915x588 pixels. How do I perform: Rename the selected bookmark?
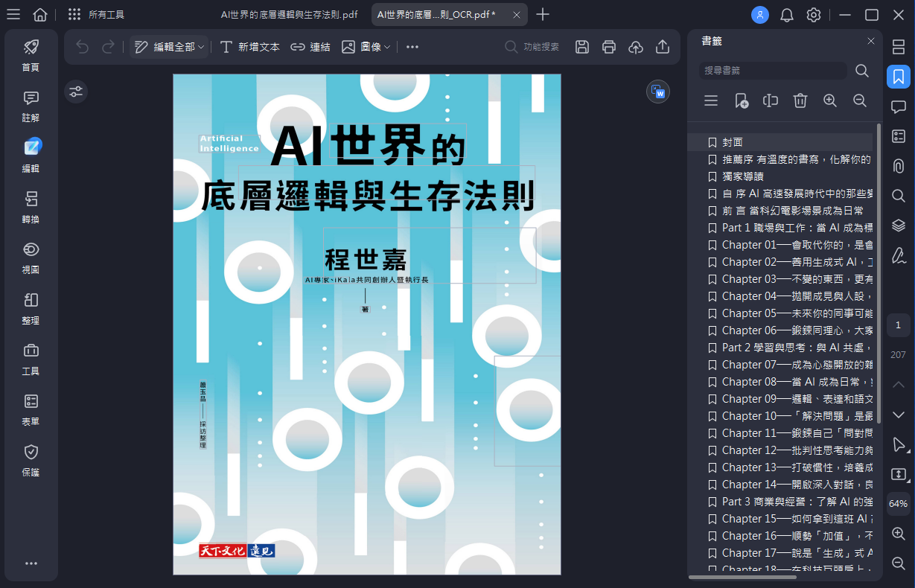pyautogui.click(x=771, y=100)
